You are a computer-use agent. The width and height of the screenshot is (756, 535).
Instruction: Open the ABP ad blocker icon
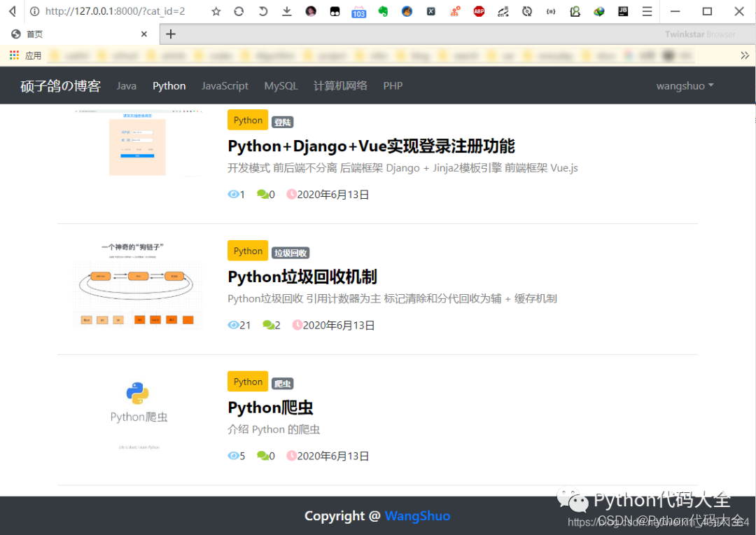click(x=479, y=11)
